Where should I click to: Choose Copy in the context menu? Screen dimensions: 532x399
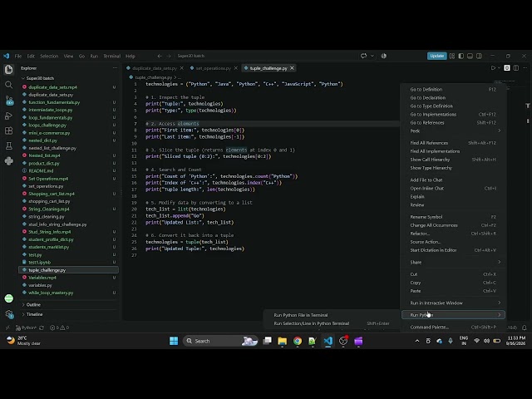click(x=453, y=283)
